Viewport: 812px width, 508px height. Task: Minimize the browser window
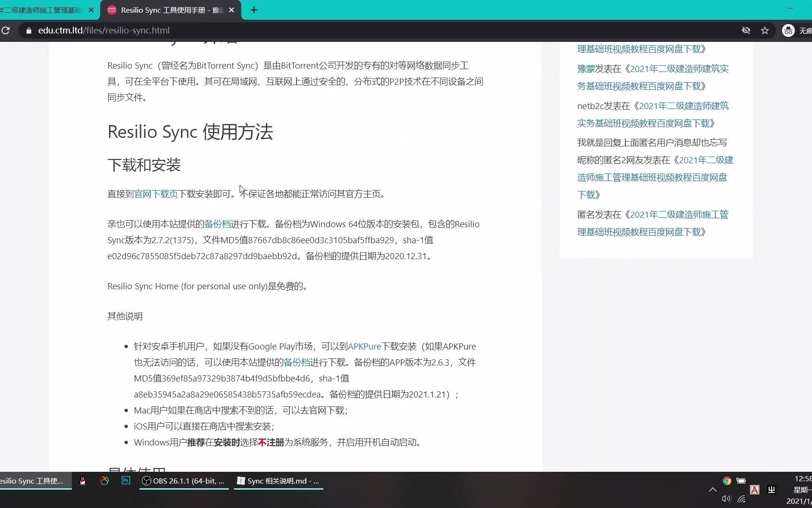(x=790, y=8)
